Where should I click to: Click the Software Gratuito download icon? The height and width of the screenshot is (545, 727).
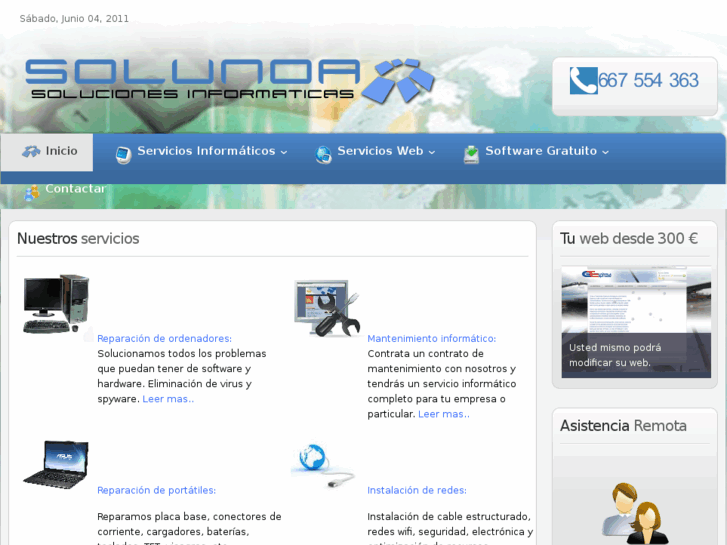(x=471, y=154)
